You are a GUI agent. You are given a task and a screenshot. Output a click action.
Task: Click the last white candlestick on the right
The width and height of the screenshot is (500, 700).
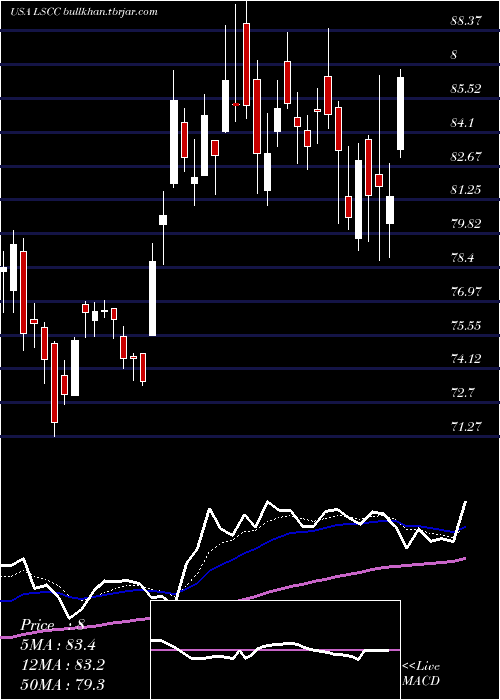pyautogui.click(x=400, y=113)
